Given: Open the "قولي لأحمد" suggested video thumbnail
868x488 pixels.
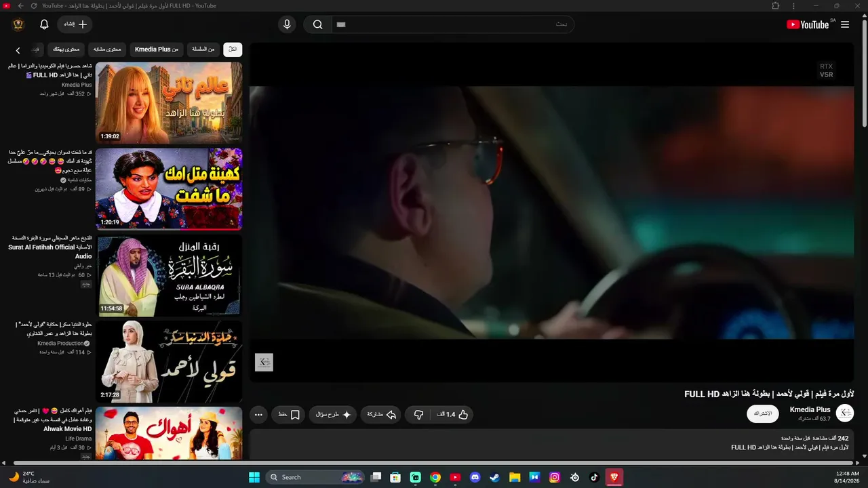Looking at the screenshot, I should pyautogui.click(x=169, y=361).
